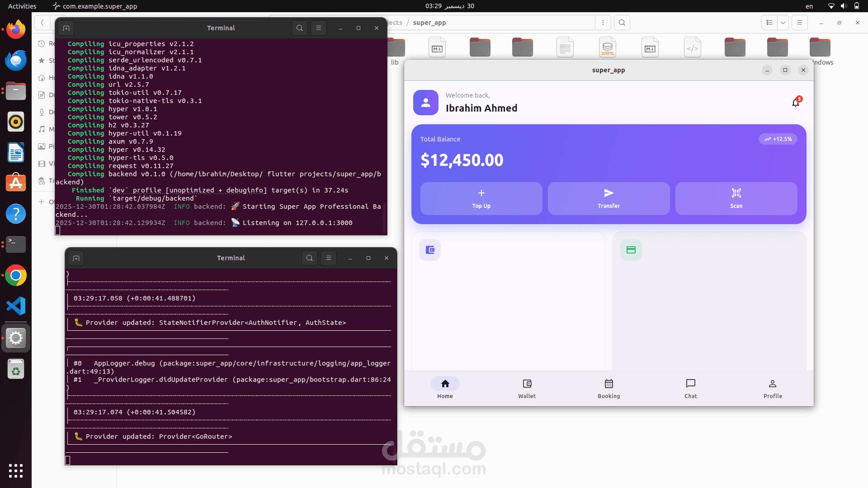Click the purple user avatar icon

click(425, 103)
